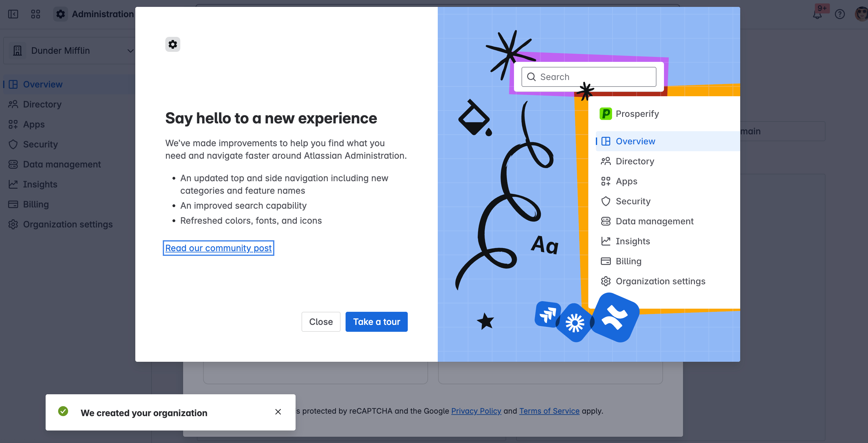
Task: Select Overview in the left sidebar
Action: click(x=69, y=84)
